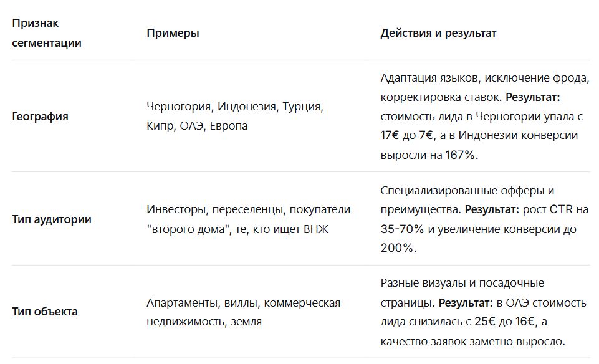Click bold "Результат:" in the Тип объекта row
The width and height of the screenshot is (599, 364).
(x=466, y=303)
